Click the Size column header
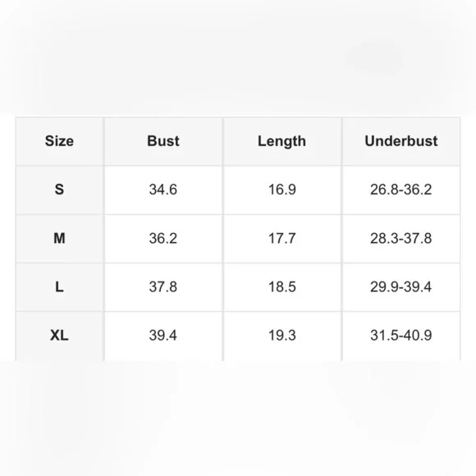This screenshot has width=476, height=476. [59, 141]
